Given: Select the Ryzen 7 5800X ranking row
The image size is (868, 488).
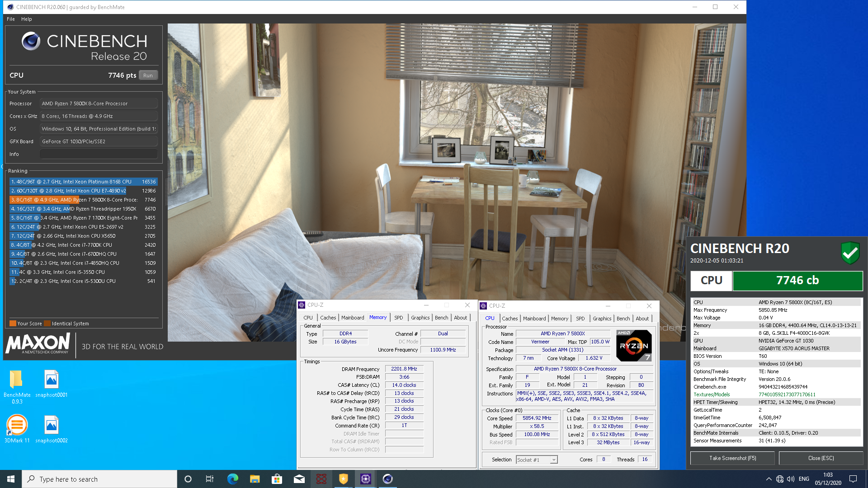Looking at the screenshot, I should point(84,200).
